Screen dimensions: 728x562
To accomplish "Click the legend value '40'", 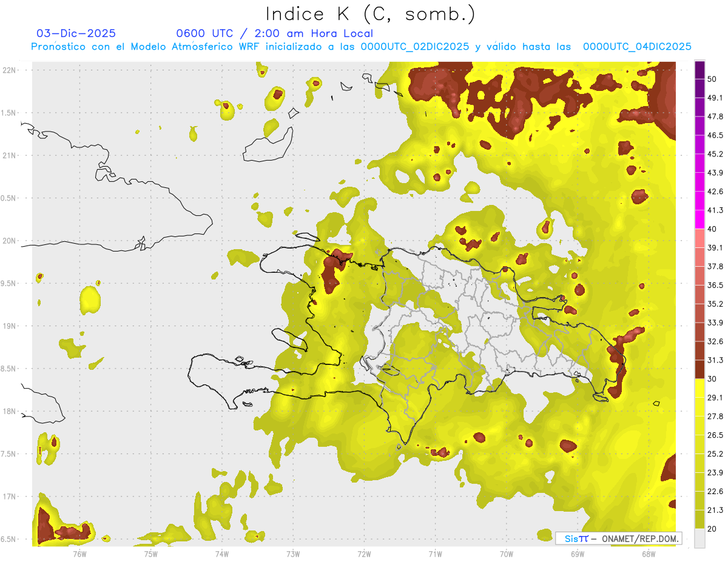I will point(713,229).
